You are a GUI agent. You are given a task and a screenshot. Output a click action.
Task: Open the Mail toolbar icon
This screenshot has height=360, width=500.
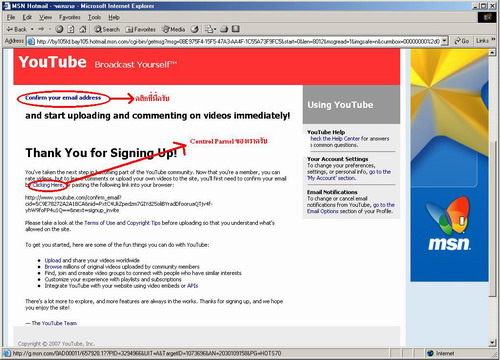210,29
